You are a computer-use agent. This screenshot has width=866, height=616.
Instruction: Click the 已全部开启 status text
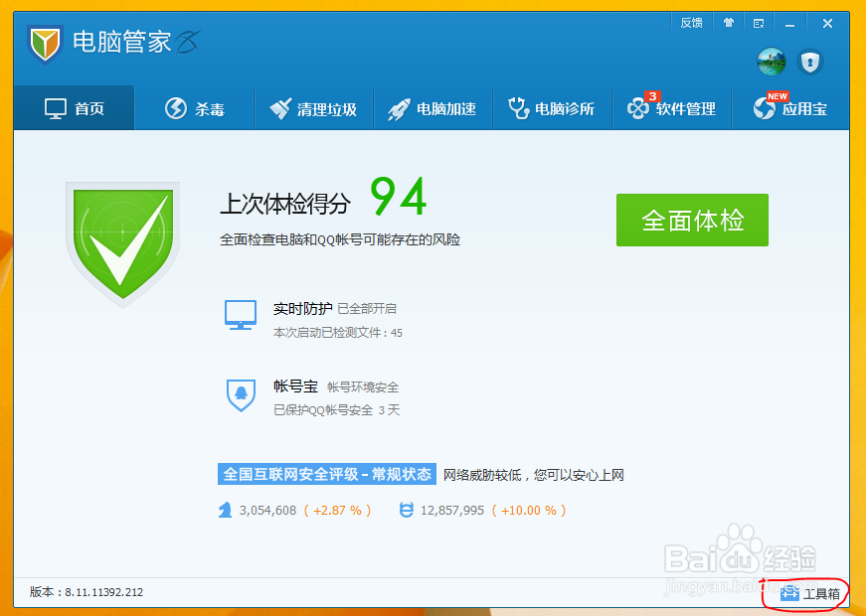[x=367, y=309]
